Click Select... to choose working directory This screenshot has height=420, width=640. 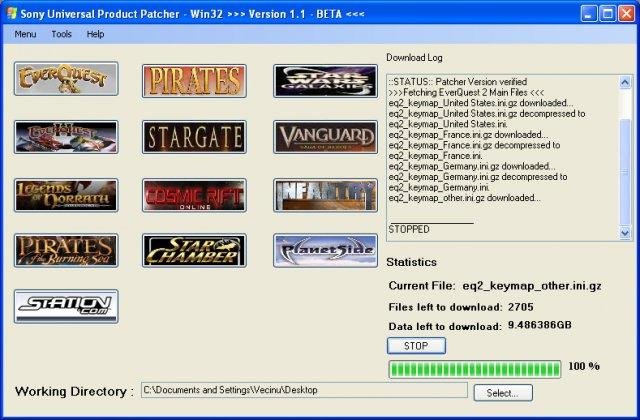[503, 393]
